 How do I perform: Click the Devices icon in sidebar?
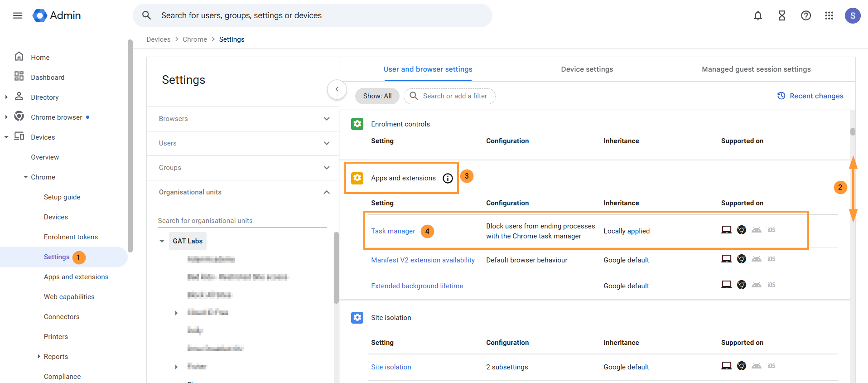coord(19,136)
